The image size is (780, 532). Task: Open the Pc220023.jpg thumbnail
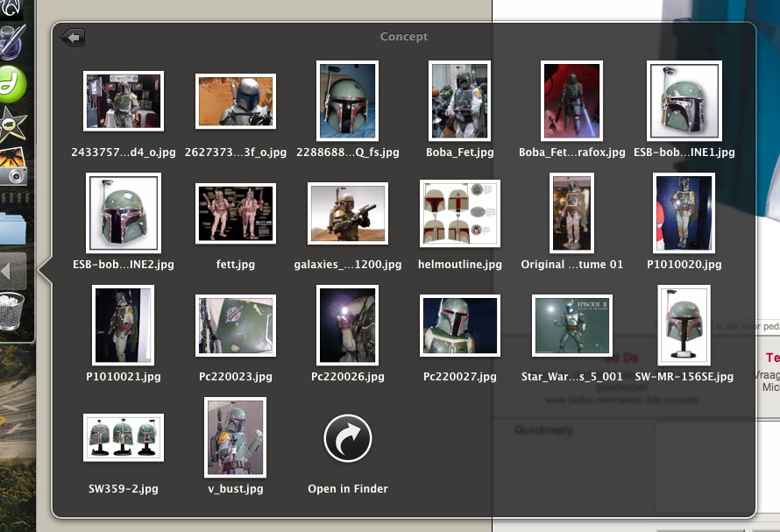pos(235,325)
